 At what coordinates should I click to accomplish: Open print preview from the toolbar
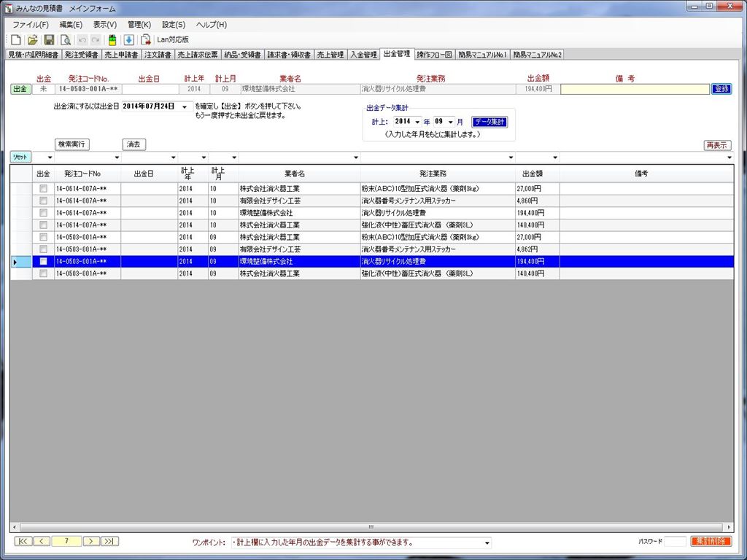(66, 40)
